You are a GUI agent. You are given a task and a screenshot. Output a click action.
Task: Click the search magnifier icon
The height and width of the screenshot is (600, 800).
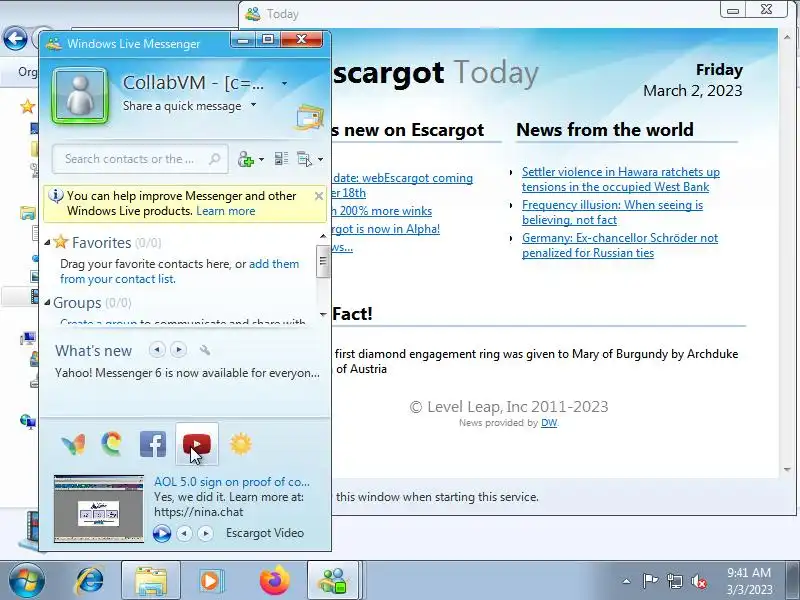coord(215,159)
